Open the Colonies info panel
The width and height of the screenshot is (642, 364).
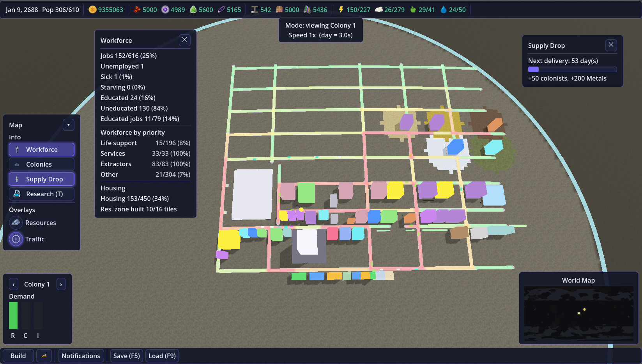pos(42,164)
